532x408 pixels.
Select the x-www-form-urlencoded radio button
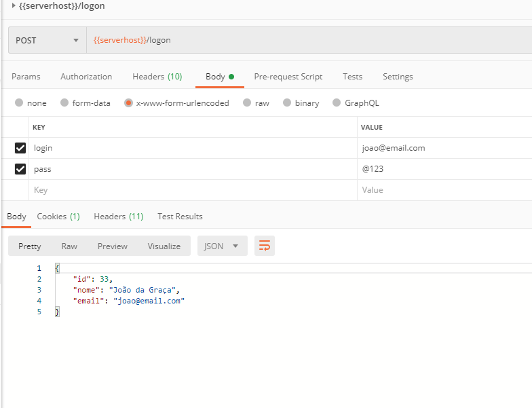pos(128,103)
